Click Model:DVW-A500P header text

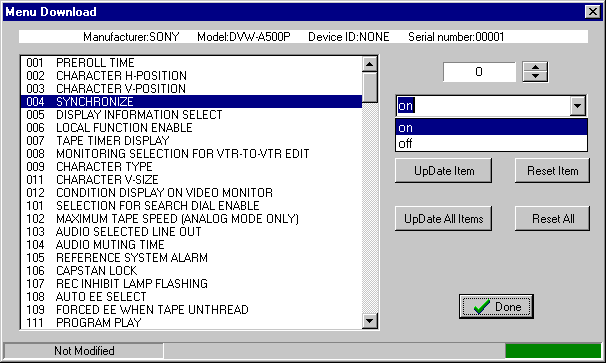click(x=244, y=37)
